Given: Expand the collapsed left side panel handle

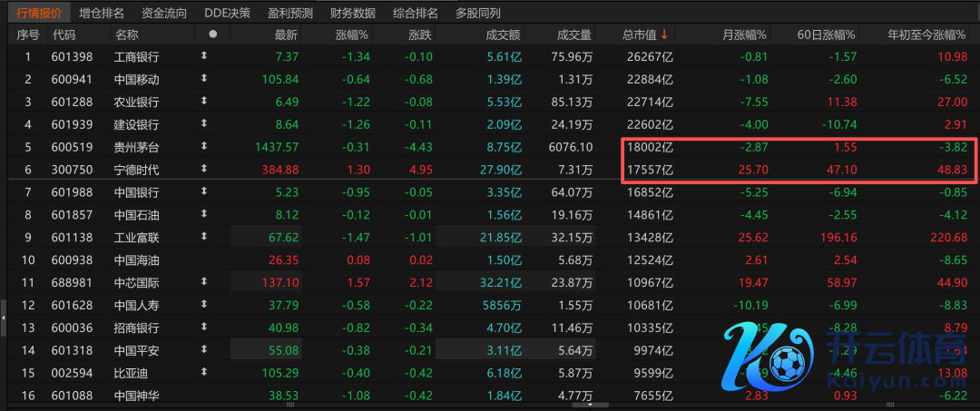Looking at the screenshot, I should coord(3,318).
